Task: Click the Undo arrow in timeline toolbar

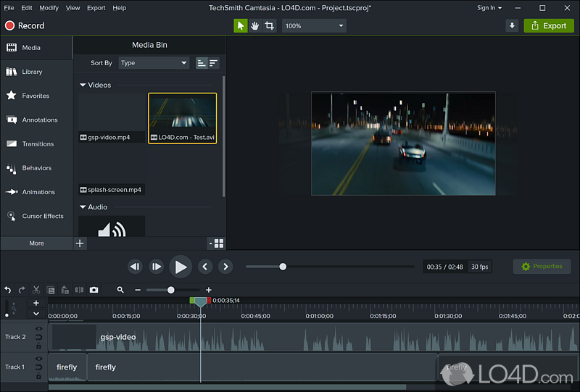Action: (x=8, y=290)
